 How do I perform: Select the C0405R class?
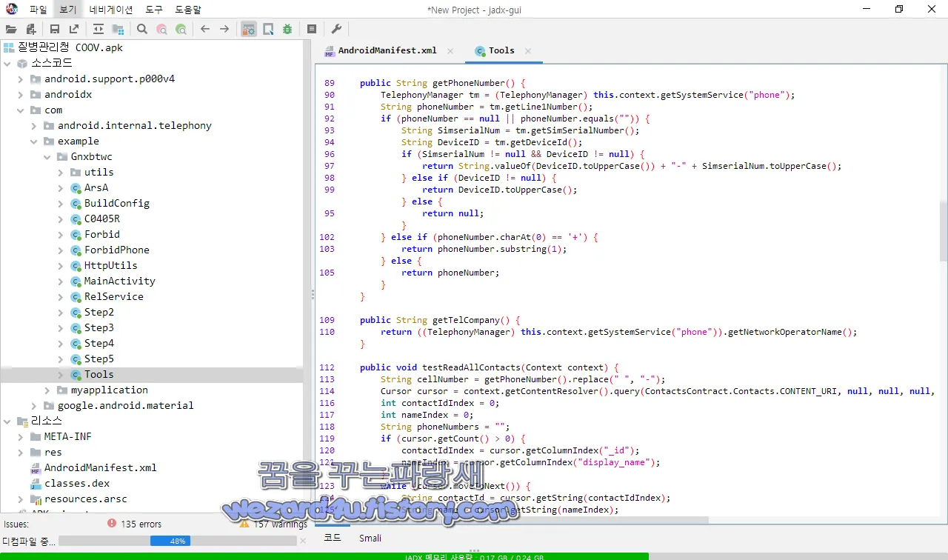click(x=101, y=219)
